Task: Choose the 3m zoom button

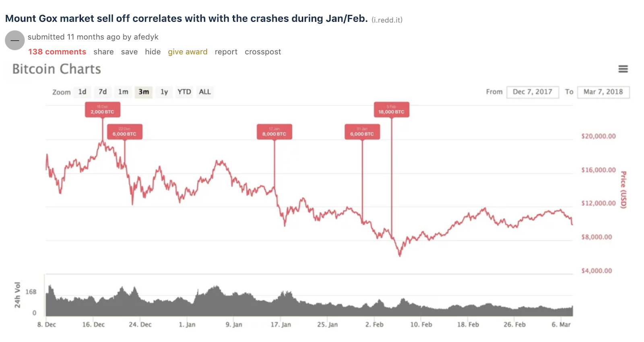Action: [144, 92]
